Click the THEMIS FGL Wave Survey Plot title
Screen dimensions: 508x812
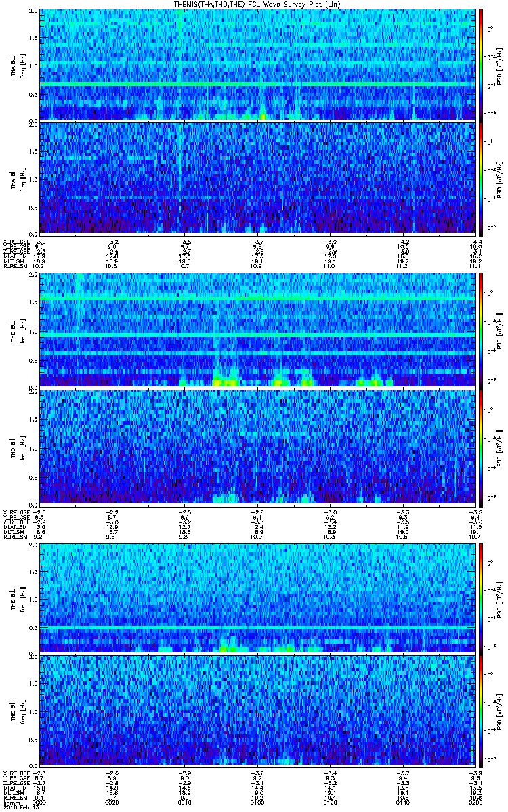tap(258, 4)
